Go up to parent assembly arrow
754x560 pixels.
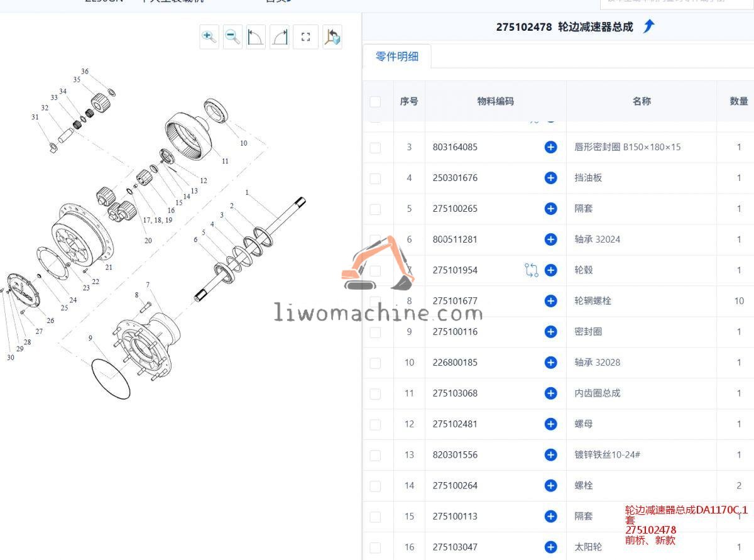(649, 26)
